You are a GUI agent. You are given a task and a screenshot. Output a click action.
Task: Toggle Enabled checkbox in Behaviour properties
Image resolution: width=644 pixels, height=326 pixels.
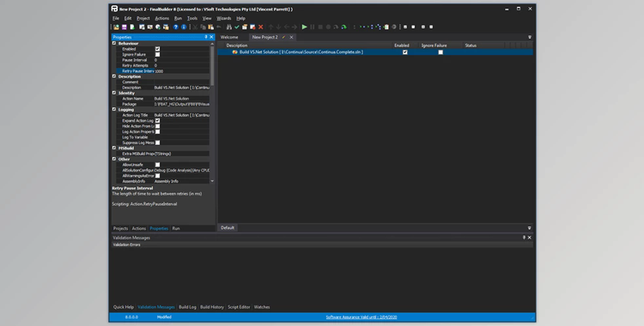(157, 49)
